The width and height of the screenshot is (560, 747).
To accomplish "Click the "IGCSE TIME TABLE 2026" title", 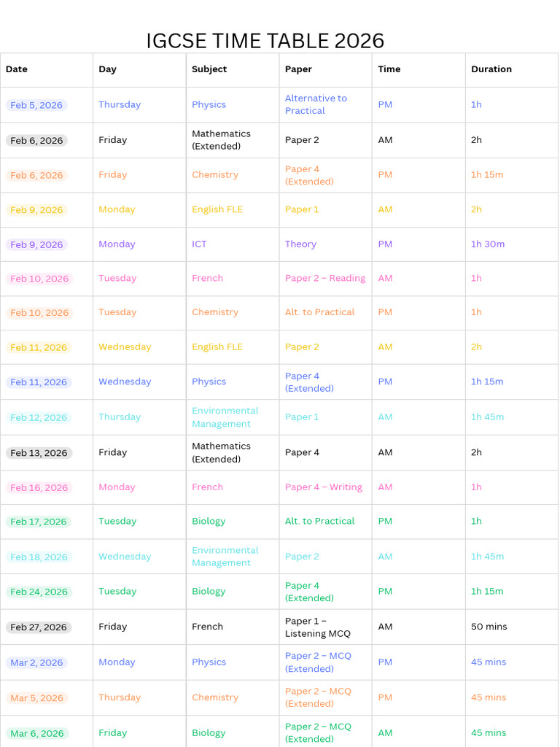I will (x=265, y=41).
